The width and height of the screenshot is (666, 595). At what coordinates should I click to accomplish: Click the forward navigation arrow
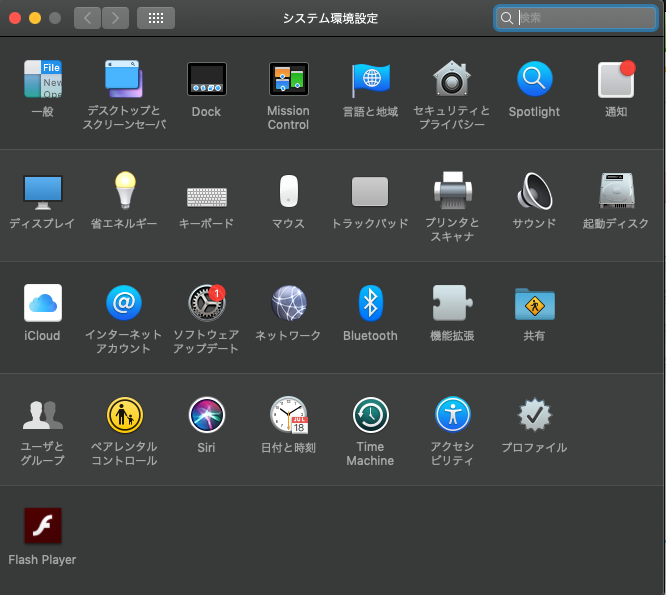pyautogui.click(x=115, y=18)
